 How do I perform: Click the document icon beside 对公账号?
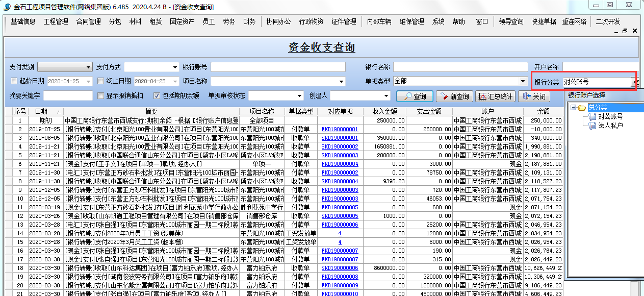coord(593,116)
